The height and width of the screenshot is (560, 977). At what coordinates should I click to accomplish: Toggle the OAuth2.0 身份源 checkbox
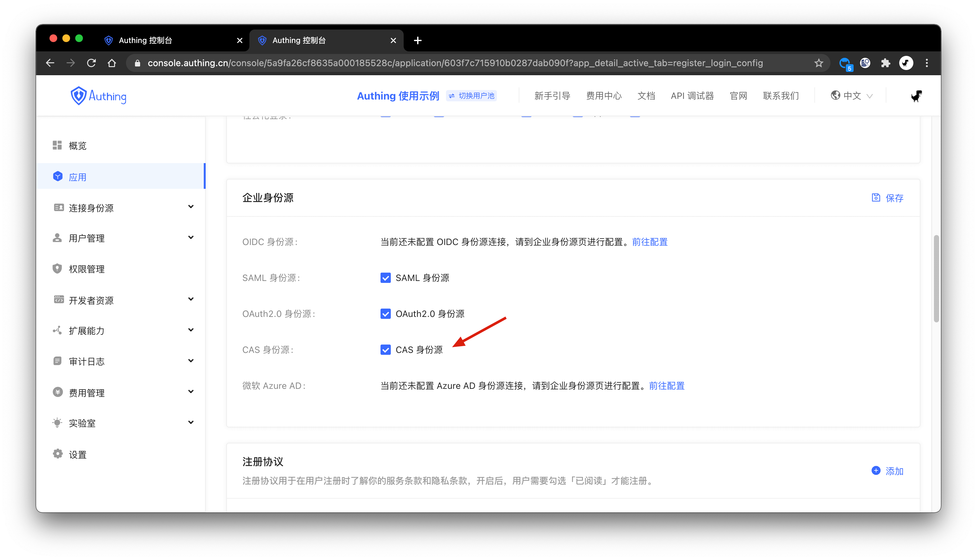click(x=385, y=314)
